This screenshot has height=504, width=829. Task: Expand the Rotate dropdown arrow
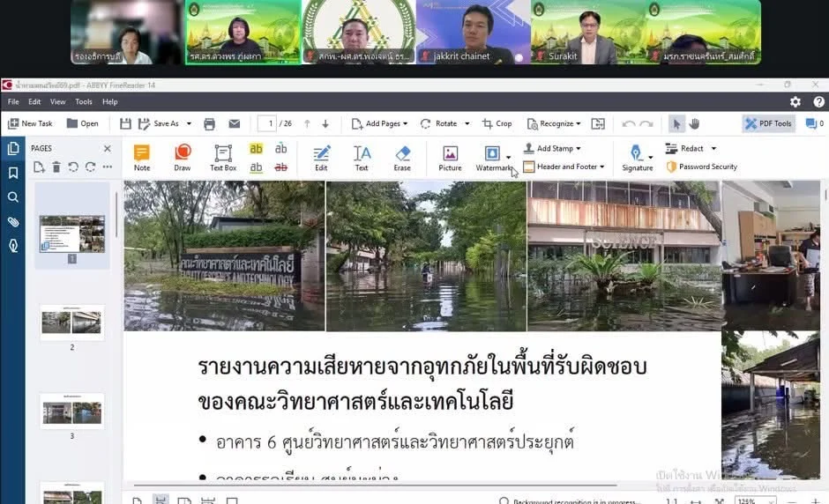point(467,123)
